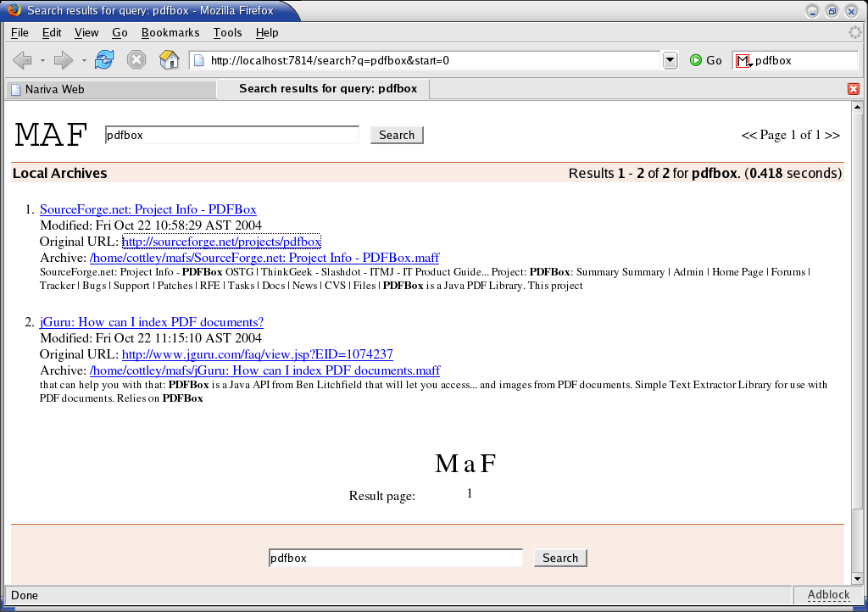This screenshot has width=868, height=612.
Task: Click result page number 1
Action: 470,493
